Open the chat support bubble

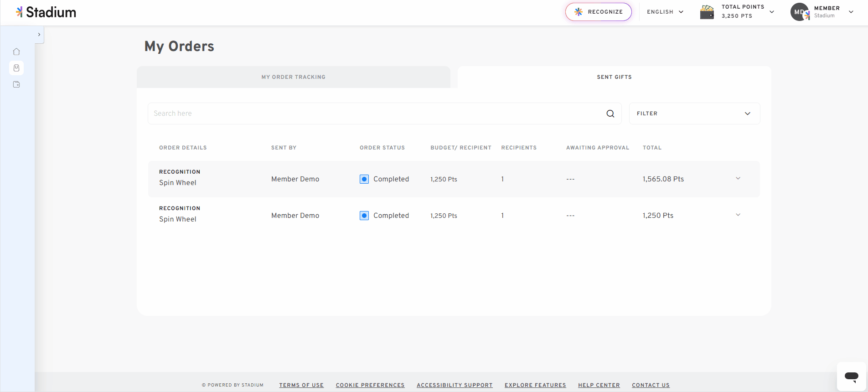(852, 377)
